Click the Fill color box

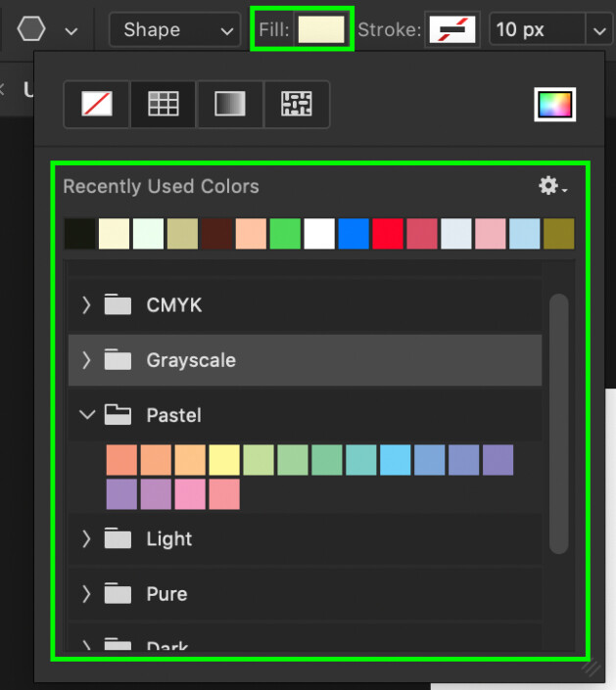point(320,30)
